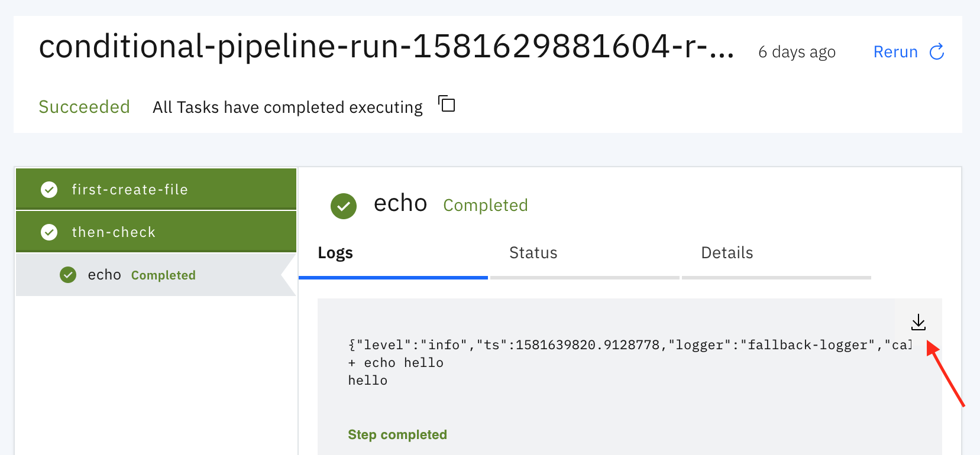Click the pipeline run name heading
The height and width of the screenshot is (455, 980).
387,47
